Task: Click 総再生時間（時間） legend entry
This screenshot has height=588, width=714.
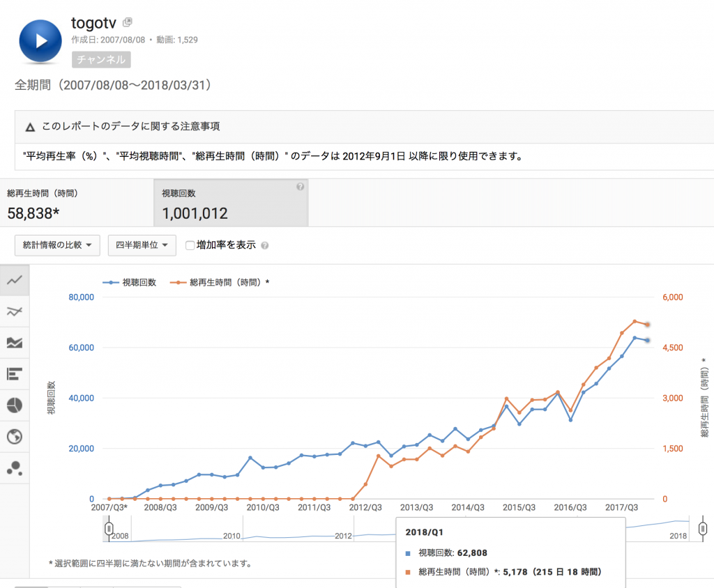Action: coord(220,283)
